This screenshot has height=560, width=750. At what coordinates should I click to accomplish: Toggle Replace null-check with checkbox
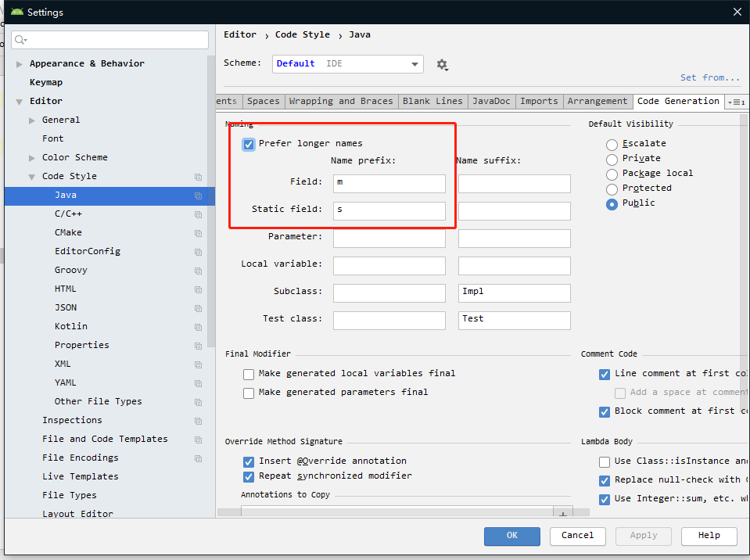(604, 480)
